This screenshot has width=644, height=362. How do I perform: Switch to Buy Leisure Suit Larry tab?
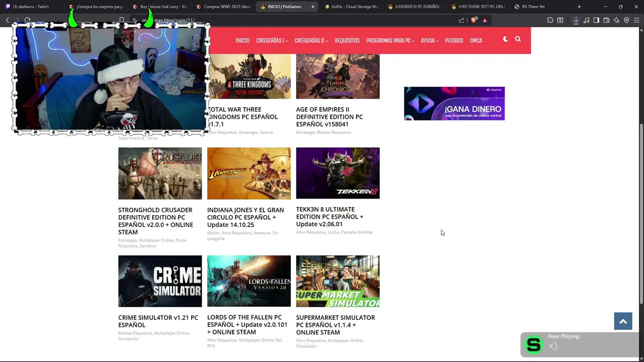pyautogui.click(x=160, y=7)
